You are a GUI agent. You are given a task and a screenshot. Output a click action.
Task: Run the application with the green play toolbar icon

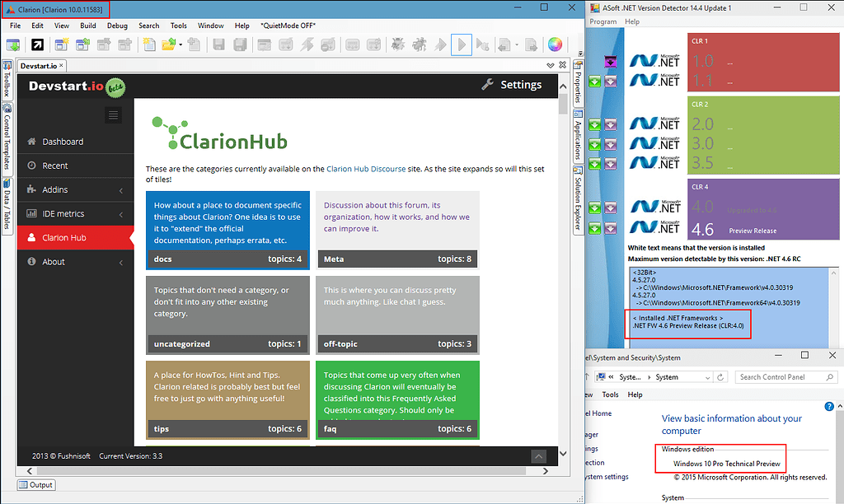pos(462,44)
